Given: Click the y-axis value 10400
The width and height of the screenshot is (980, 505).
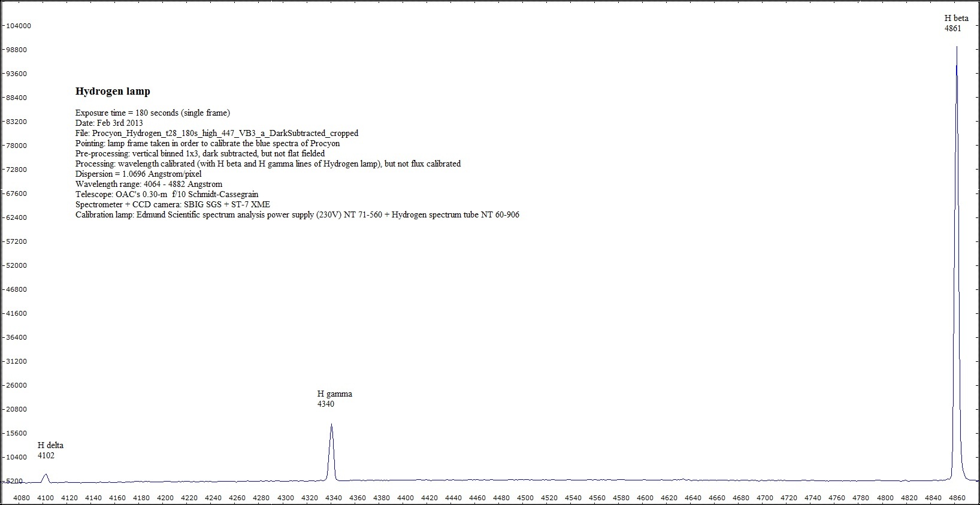Looking at the screenshot, I should click(x=18, y=457).
